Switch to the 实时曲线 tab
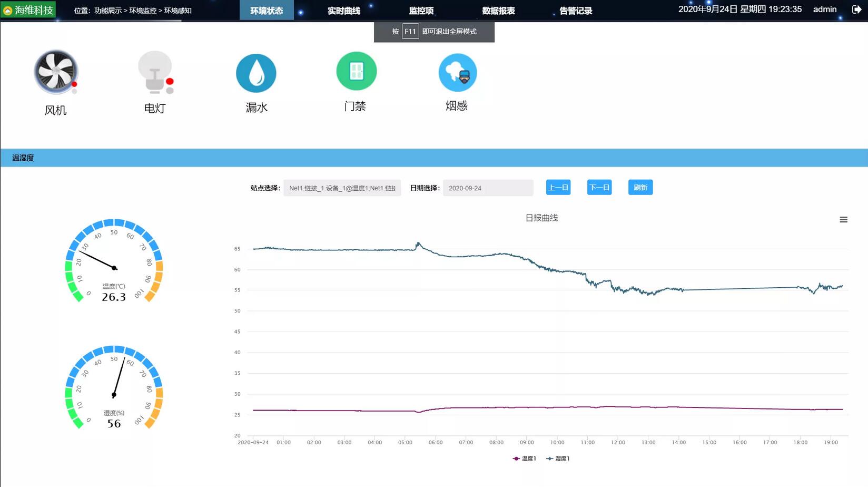This screenshot has height=487, width=868. (343, 11)
